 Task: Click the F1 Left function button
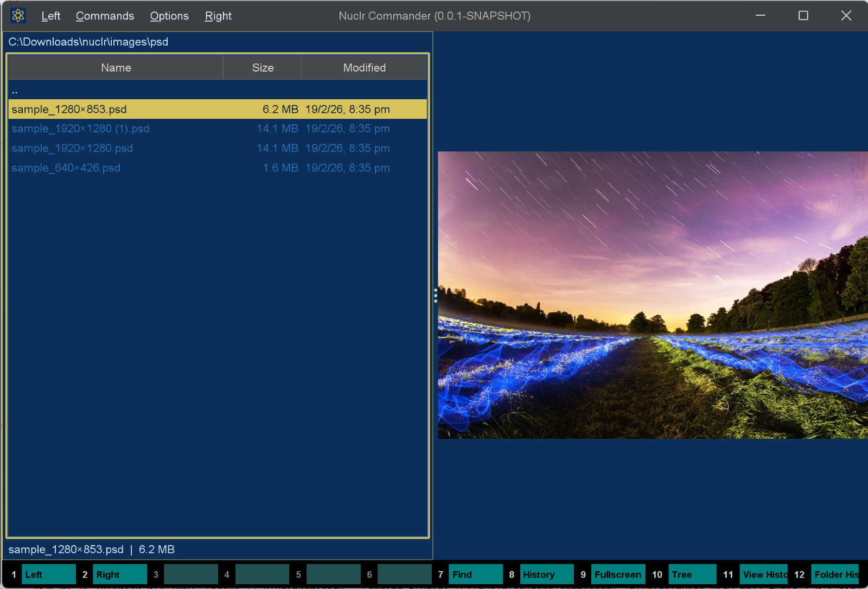48,574
